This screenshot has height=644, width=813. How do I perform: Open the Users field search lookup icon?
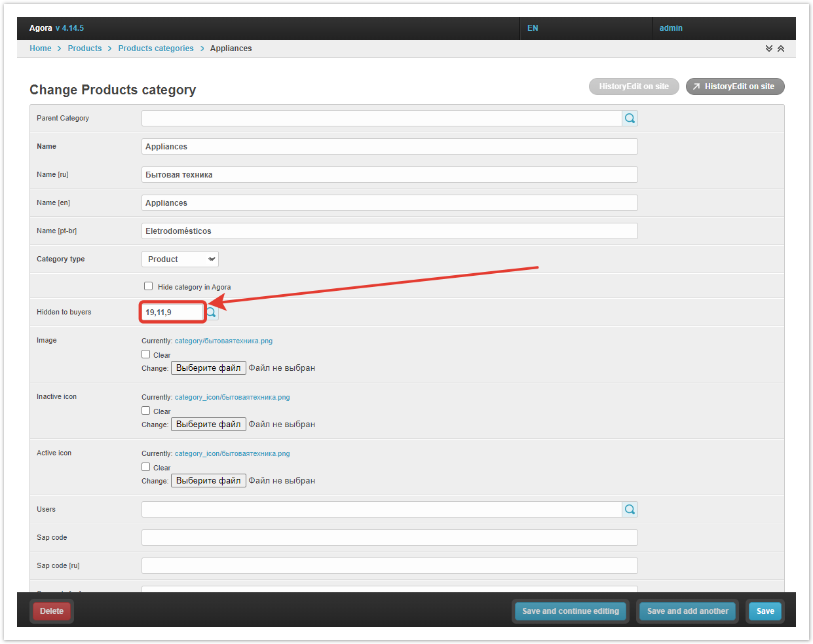click(630, 510)
